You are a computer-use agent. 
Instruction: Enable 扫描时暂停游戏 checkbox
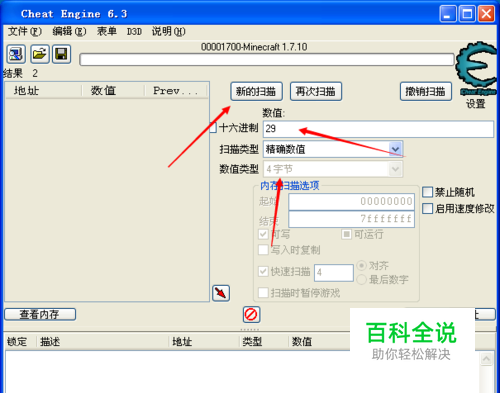263,293
